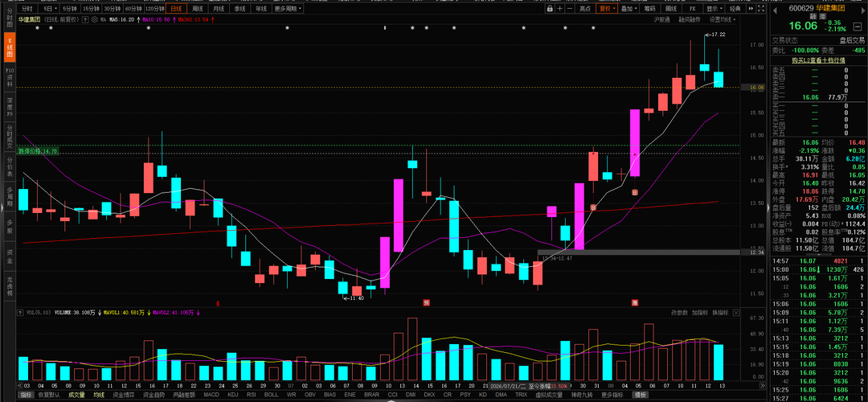Screen dimensions: 868x402
Task: Open 更多周期 dropdown
Action: point(288,9)
